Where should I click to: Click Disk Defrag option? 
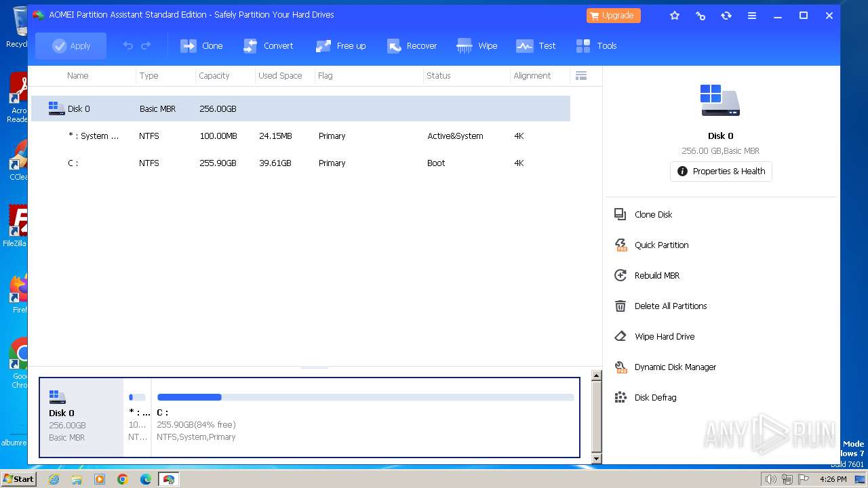click(656, 397)
